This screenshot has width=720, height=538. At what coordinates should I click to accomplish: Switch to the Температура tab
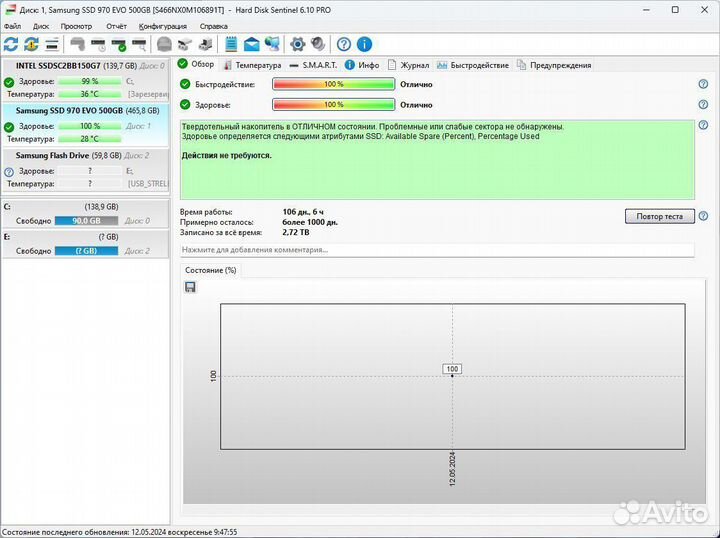(252, 65)
